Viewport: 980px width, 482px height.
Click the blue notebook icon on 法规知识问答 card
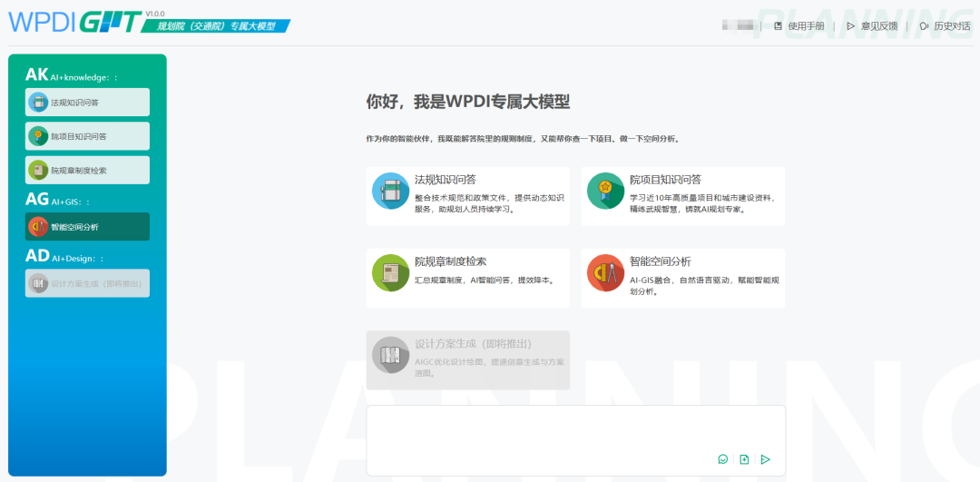tap(390, 191)
